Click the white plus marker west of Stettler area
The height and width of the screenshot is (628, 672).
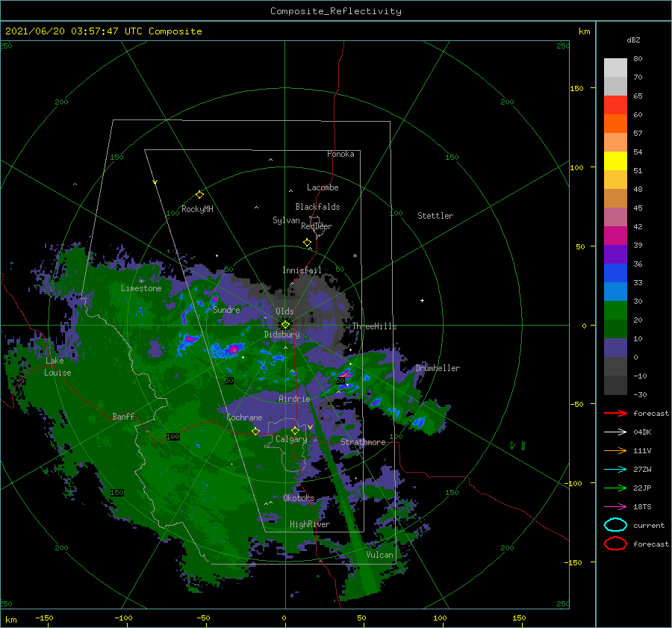[422, 300]
